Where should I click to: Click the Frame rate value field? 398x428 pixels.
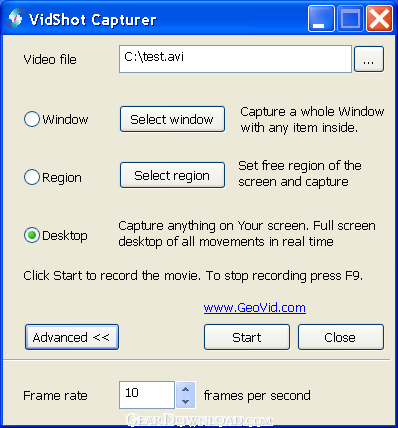click(147, 395)
